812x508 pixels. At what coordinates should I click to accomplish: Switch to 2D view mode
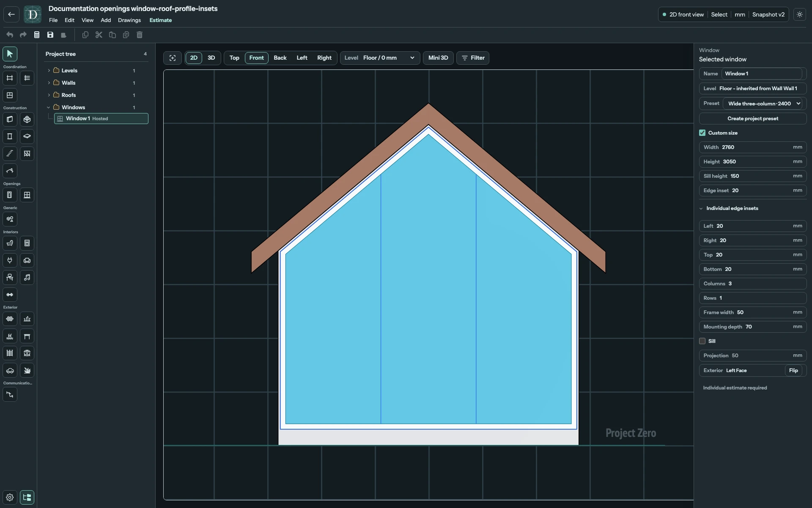[194, 58]
